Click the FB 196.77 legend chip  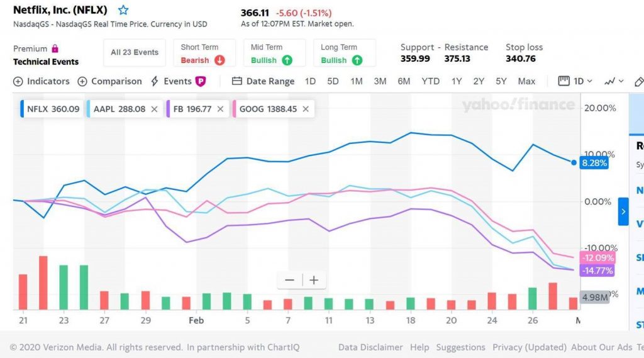tap(197, 109)
